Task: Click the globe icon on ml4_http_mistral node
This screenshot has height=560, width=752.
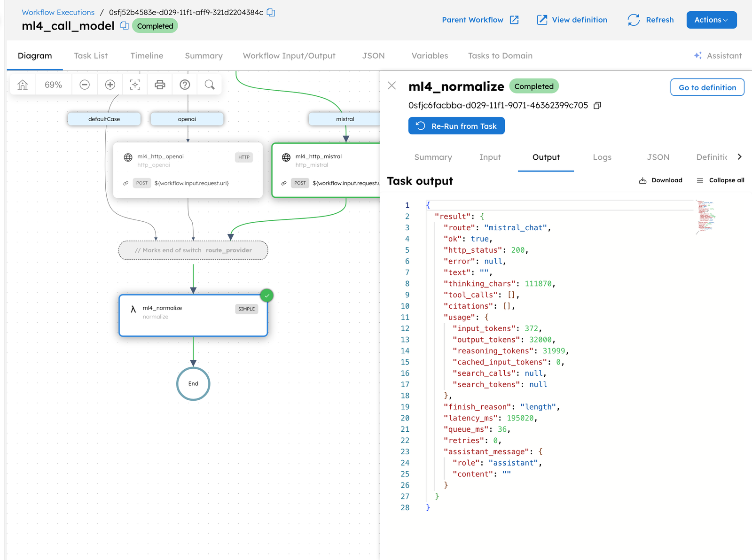Action: pyautogui.click(x=286, y=157)
